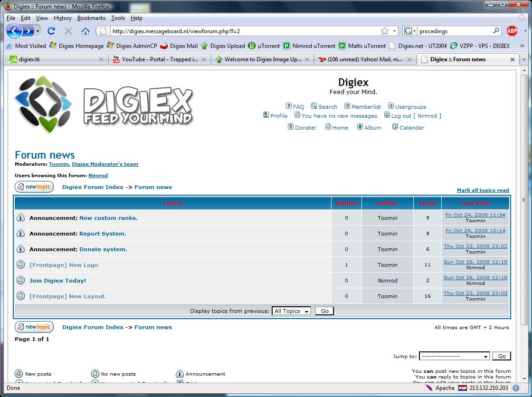The width and height of the screenshot is (532, 397).
Task: Open the New custom ranks announcement
Action: pos(108,218)
